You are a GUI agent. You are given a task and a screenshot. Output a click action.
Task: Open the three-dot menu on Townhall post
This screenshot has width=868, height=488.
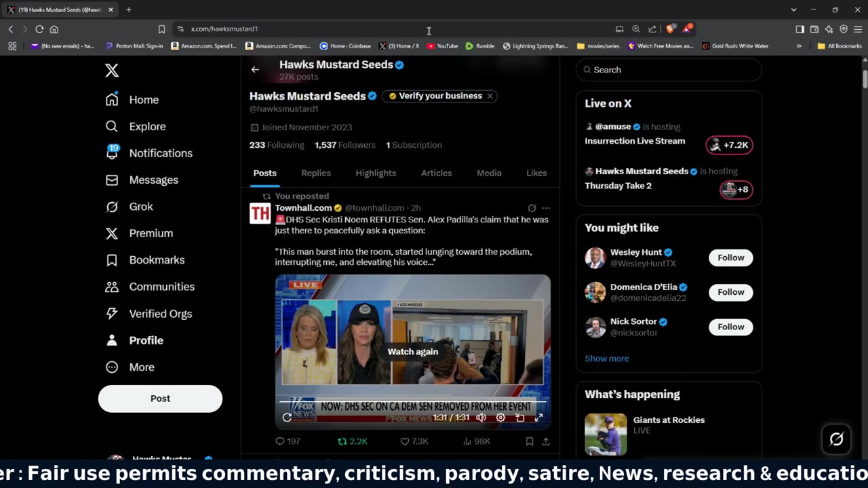(546, 208)
